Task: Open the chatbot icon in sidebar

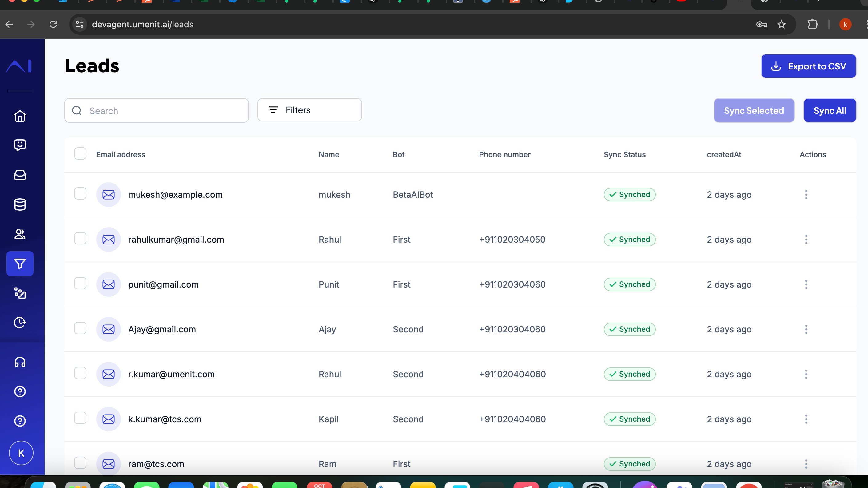Action: [x=20, y=145]
